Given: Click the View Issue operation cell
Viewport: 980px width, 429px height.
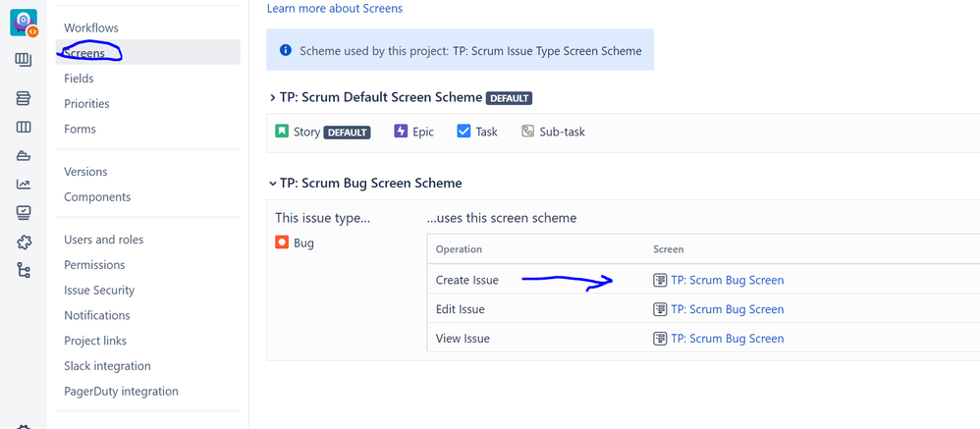Looking at the screenshot, I should 463,339.
